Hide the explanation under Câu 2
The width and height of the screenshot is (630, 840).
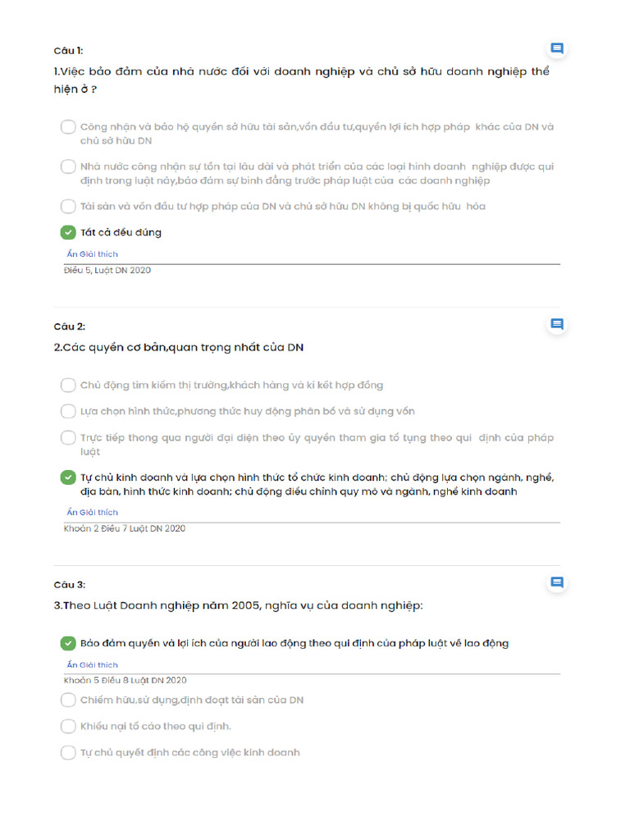pos(92,513)
